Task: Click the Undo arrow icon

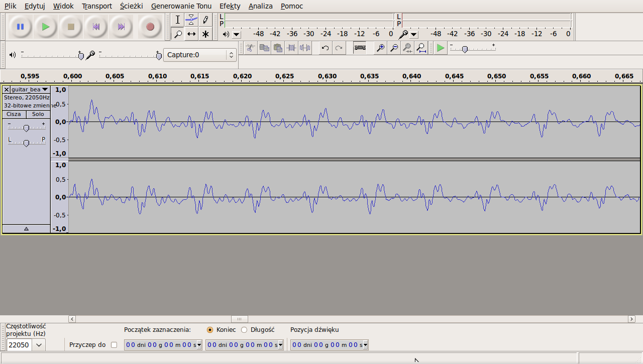Action: [325, 48]
